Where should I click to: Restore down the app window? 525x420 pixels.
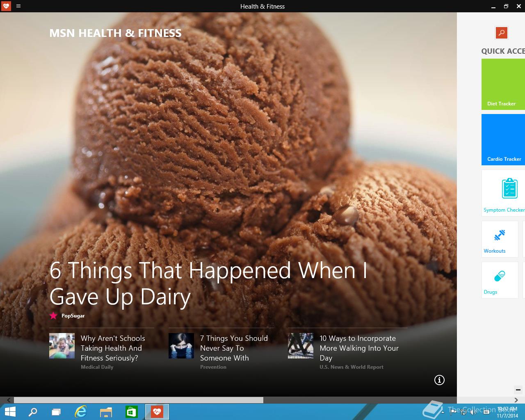point(506,6)
